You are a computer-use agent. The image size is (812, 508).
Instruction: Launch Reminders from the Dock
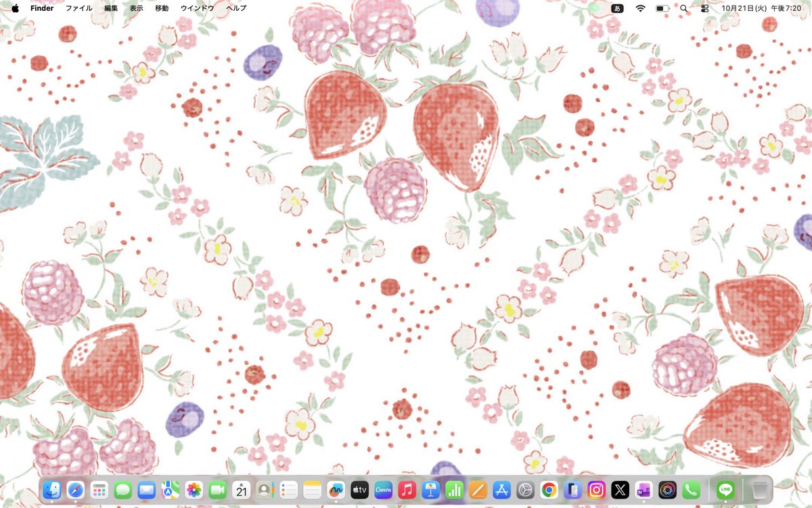[x=289, y=489]
